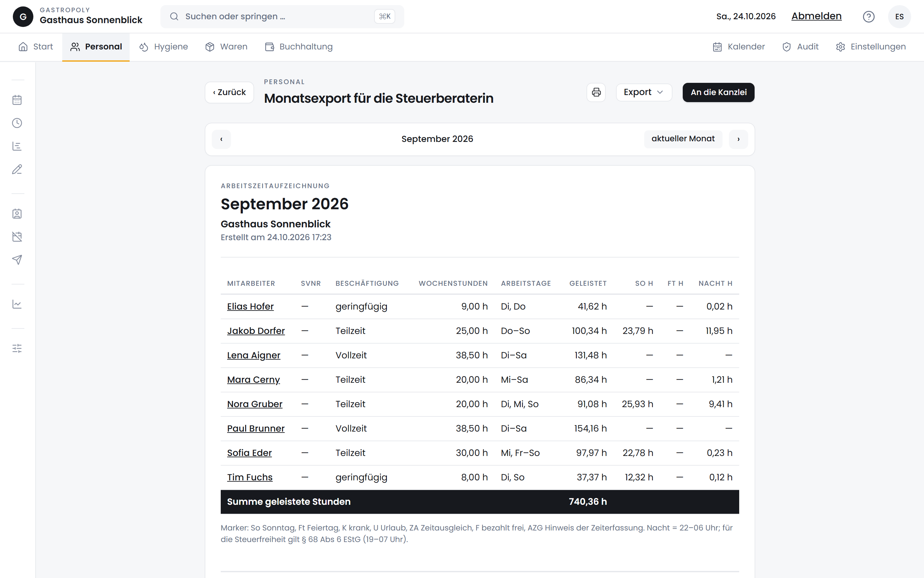Click the An die Kanzlei button
924x578 pixels.
[x=718, y=92]
